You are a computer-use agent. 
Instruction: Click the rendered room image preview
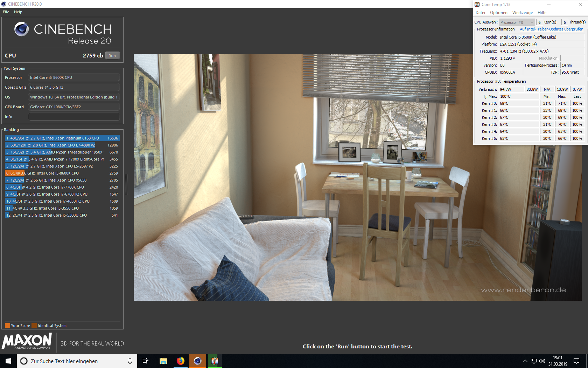[x=357, y=177]
